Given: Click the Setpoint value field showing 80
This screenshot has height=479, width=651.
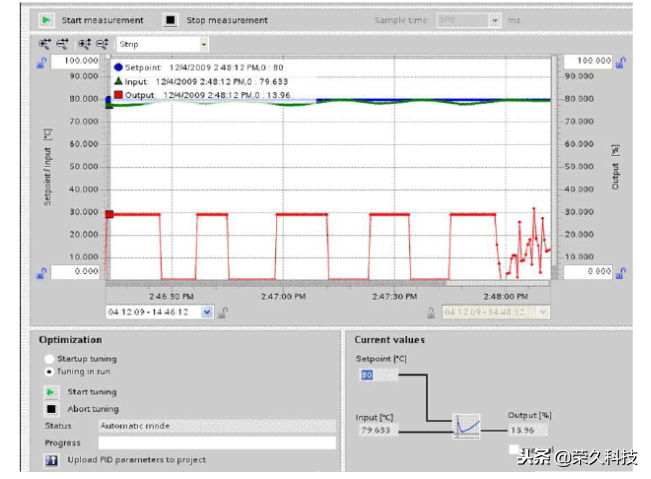Looking at the screenshot, I should point(376,375).
